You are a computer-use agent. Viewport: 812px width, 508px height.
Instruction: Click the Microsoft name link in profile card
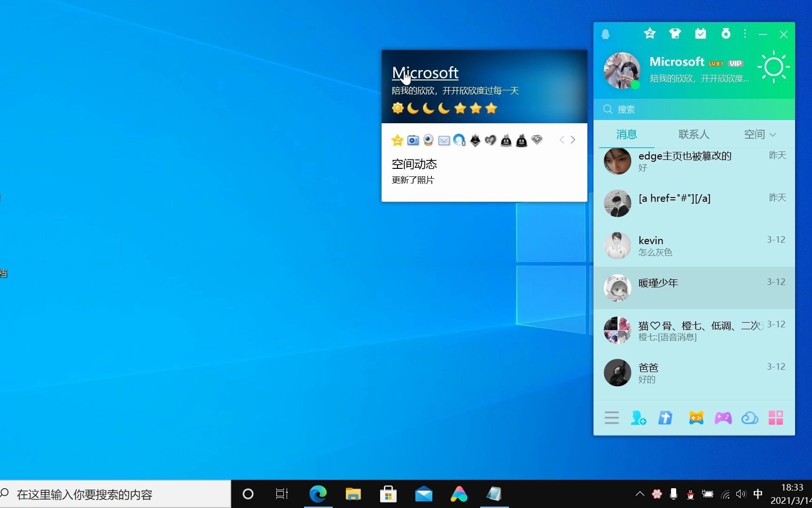pos(425,73)
